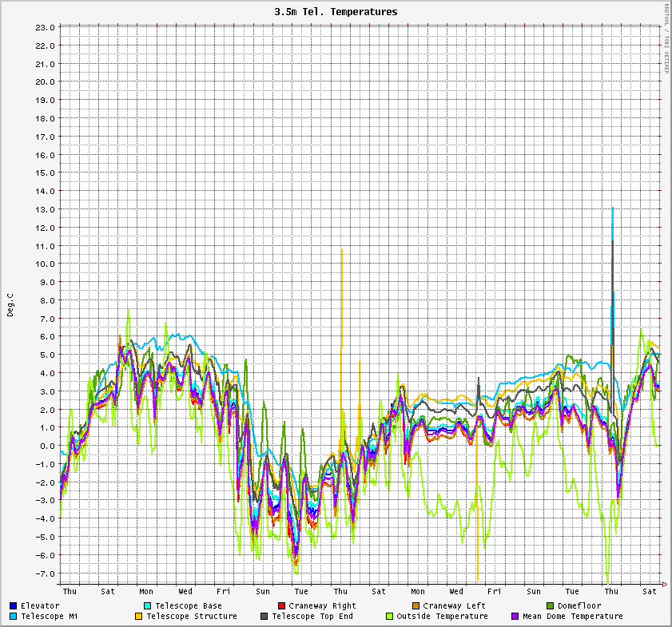Screen dimensions: 672x627
Task: Select the Craneway Right red legend swatch
Action: (x=281, y=606)
